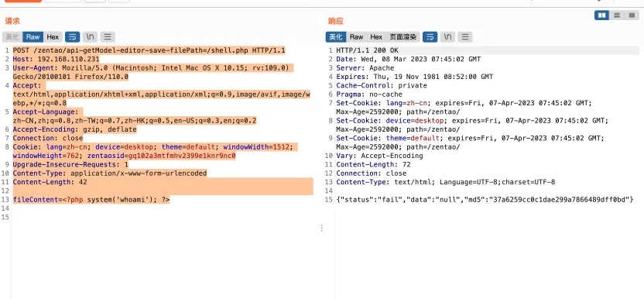Click the fileContent php system payload line
Image resolution: width=644 pixels, height=299 pixels.
[x=91, y=200]
